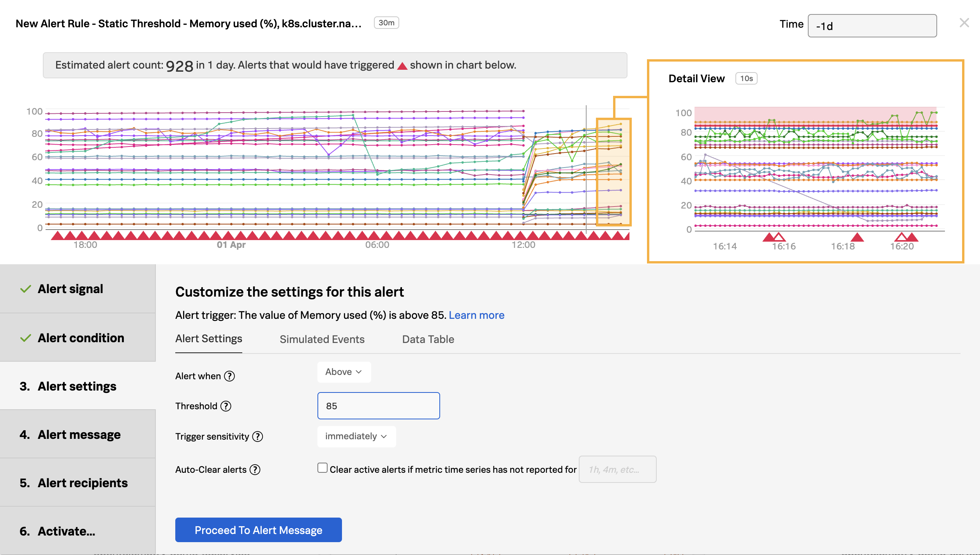Enable Clear active alerts checkbox

pos(323,468)
